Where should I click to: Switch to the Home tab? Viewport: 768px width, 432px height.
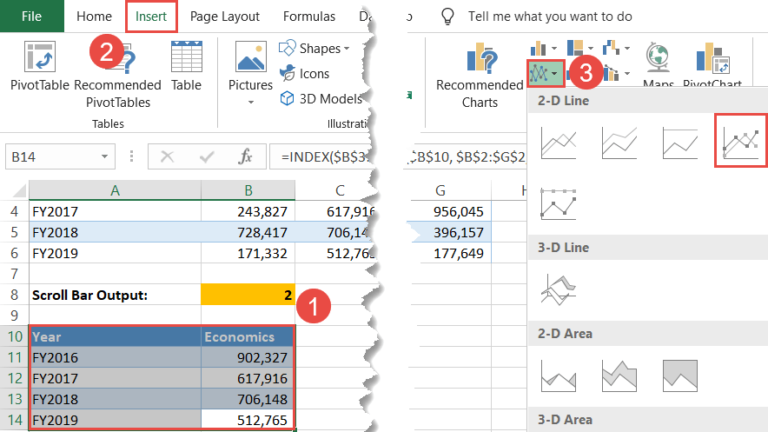[x=94, y=16]
